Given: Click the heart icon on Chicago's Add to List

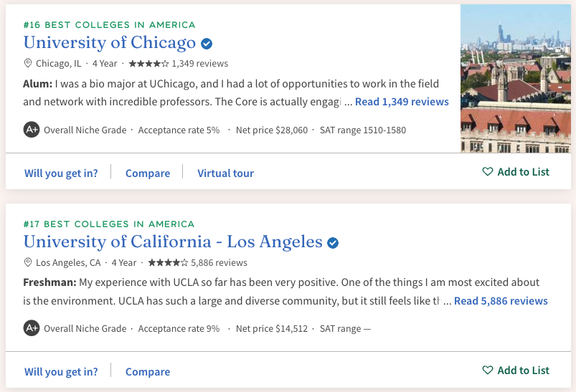Looking at the screenshot, I should point(488,171).
